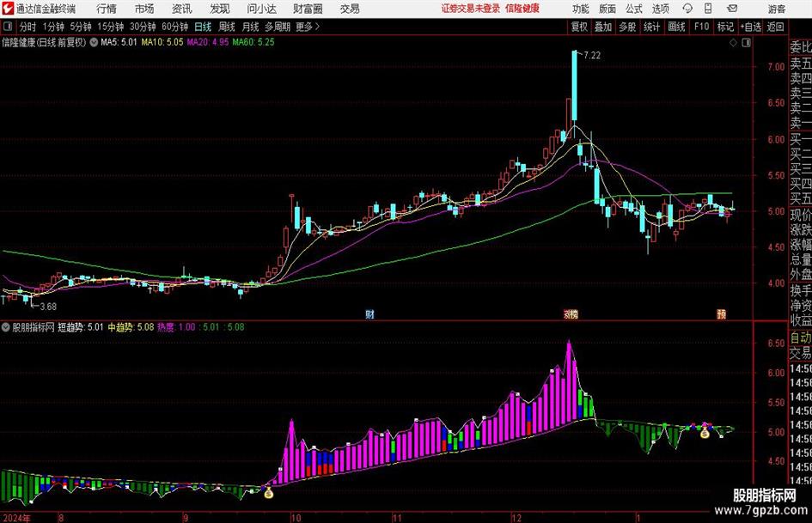Click the 热度: 1.00 indicator value
Screen dimensions: 812x523
tap(176, 327)
